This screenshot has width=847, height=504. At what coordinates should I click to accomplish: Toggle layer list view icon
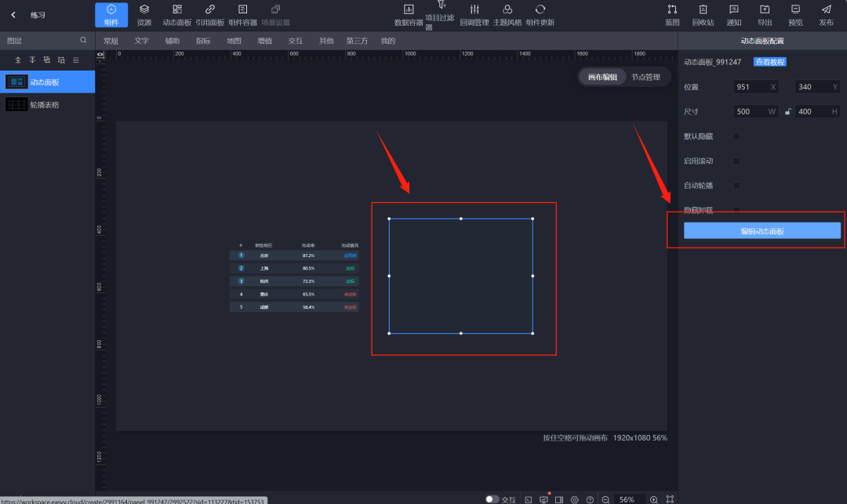(x=75, y=60)
